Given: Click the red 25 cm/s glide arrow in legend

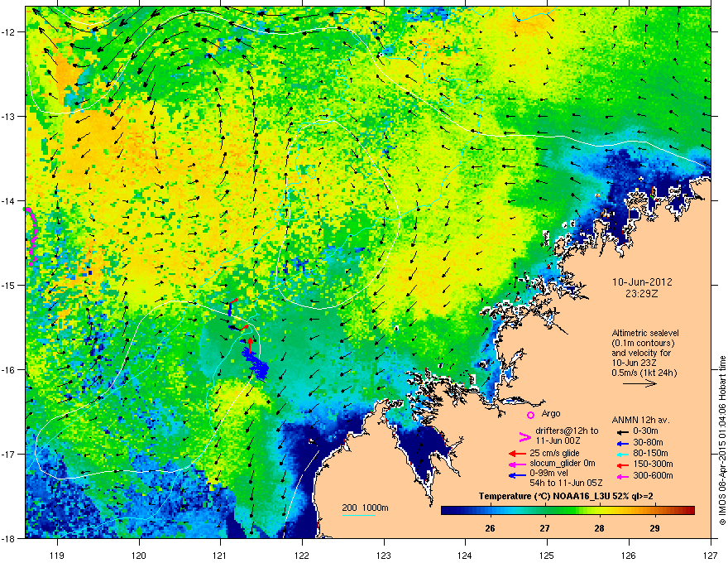Looking at the screenshot, I should 518,454.
